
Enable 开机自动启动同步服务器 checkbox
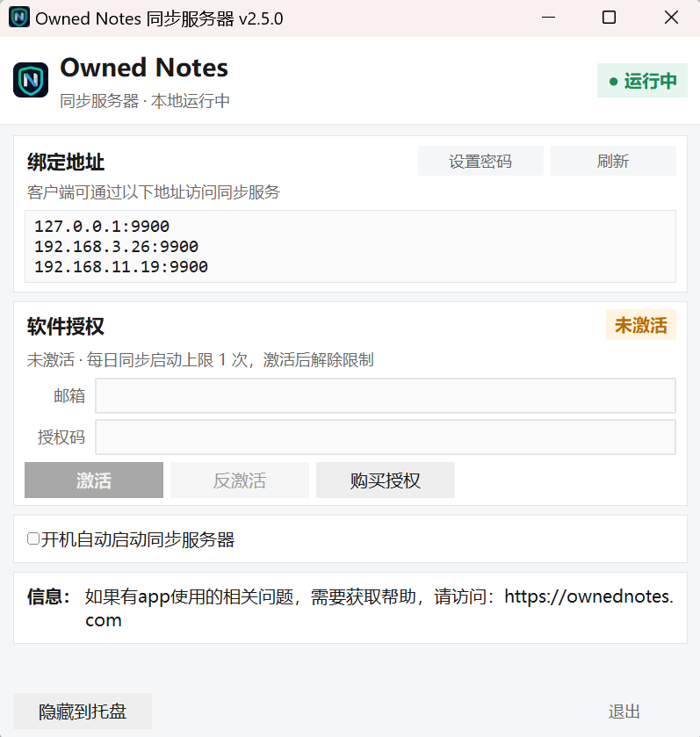tap(33, 538)
